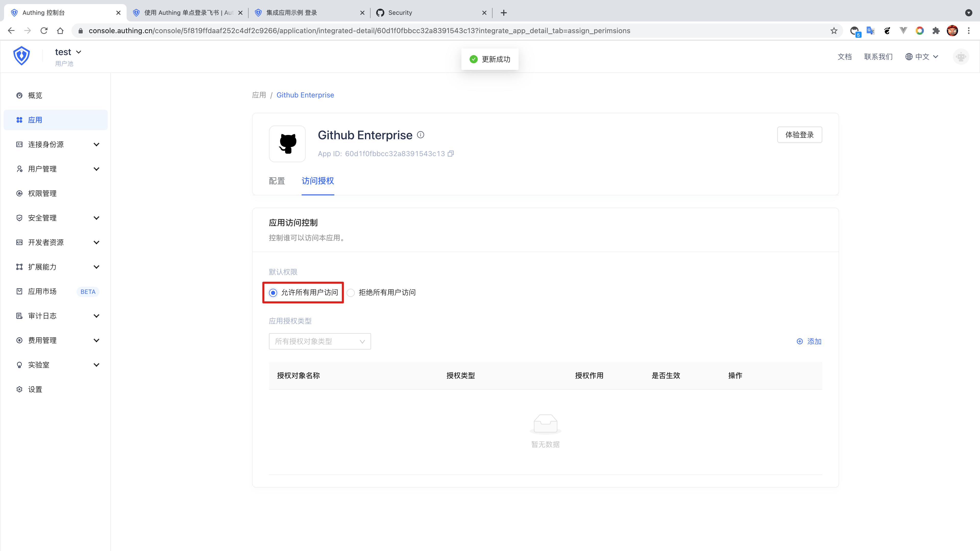Open 应用市场 in the sidebar

(x=56, y=291)
